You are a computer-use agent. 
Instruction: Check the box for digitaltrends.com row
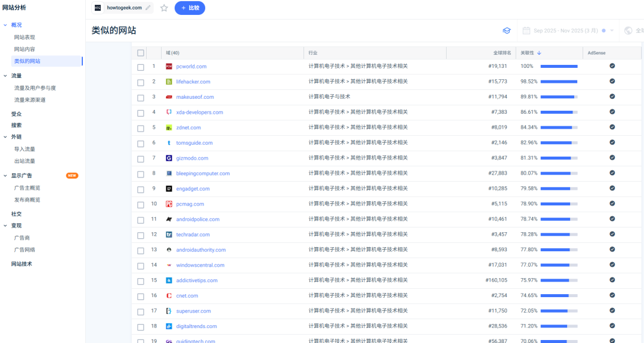coord(141,327)
